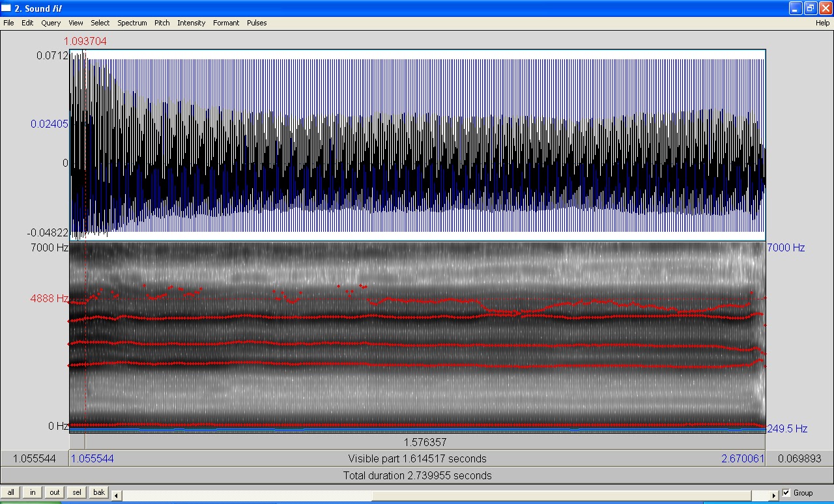
Task: Click the 0.0712 amplitude maximum label
Action: (x=52, y=55)
